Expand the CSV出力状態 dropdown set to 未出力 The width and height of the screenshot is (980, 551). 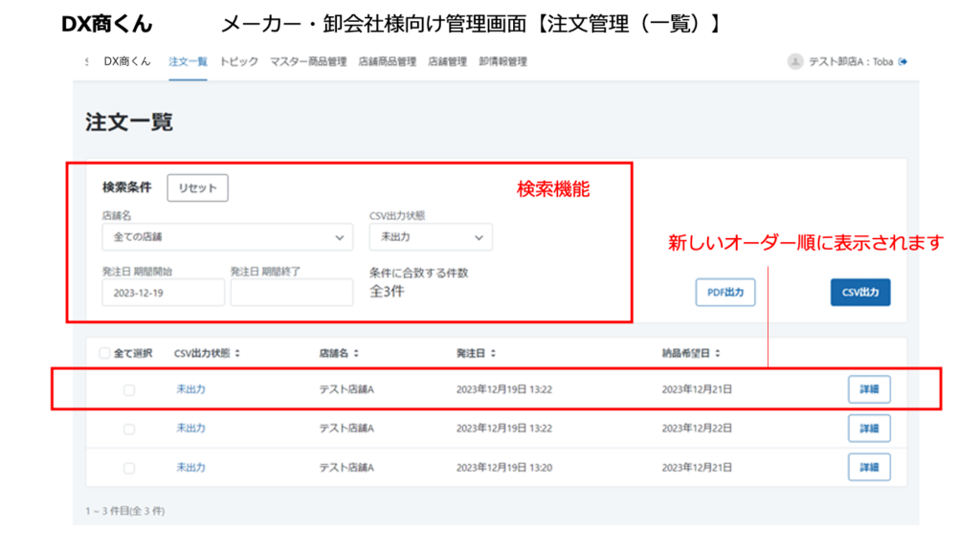click(x=431, y=237)
